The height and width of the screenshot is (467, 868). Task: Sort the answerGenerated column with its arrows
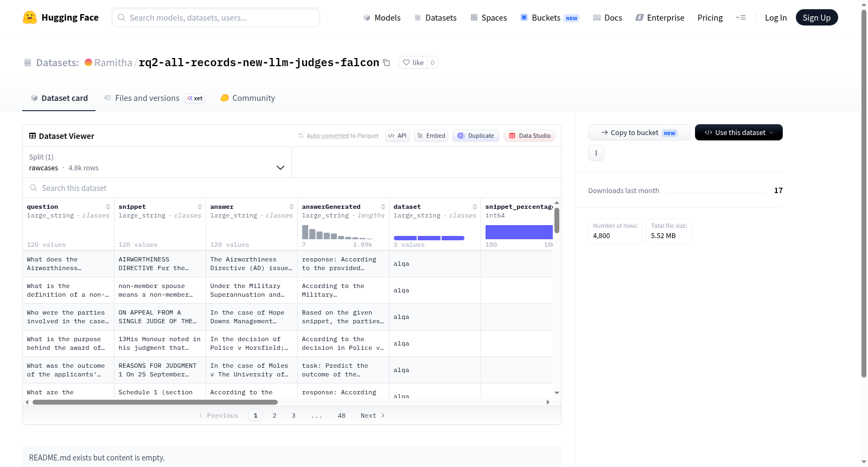coord(383,207)
